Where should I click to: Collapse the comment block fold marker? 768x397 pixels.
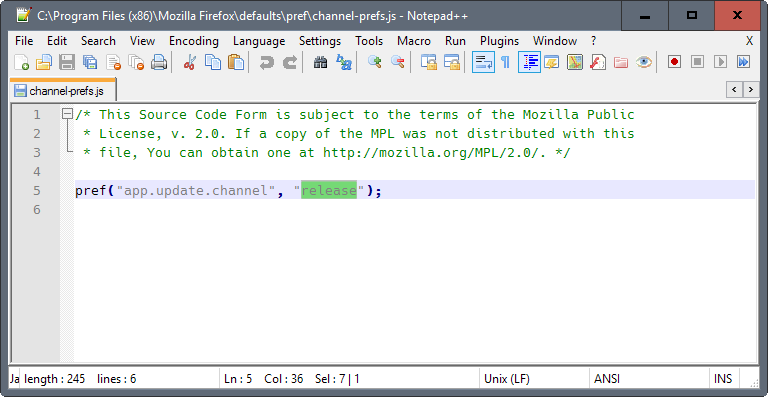[67, 115]
